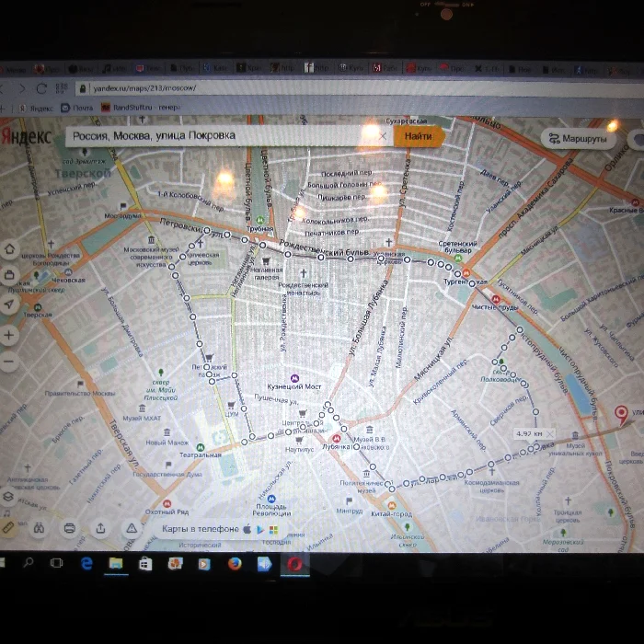Image resolution: width=644 pixels, height=644 pixels.
Task: Click the ЦУМ shopping cart icon
Action: point(231,406)
